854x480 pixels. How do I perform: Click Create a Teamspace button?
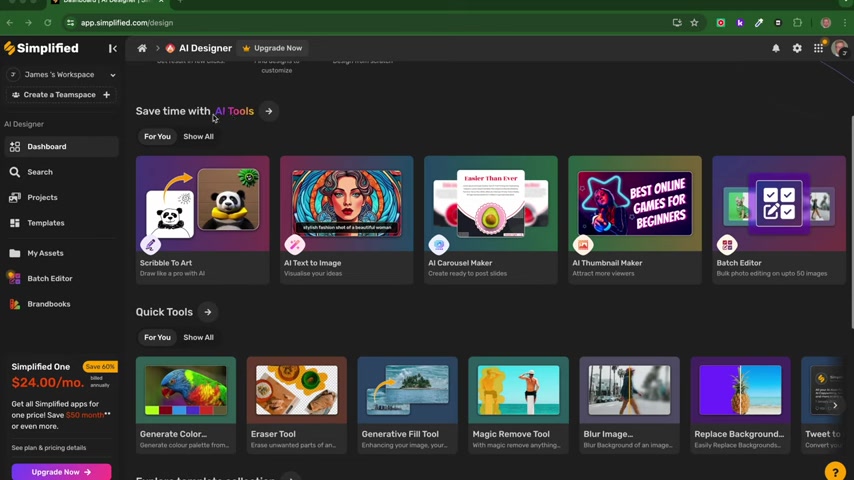point(60,95)
